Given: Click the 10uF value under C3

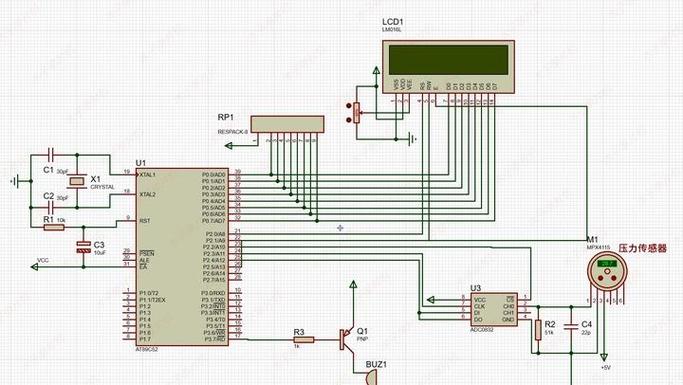Looking at the screenshot, I should tap(100, 253).
